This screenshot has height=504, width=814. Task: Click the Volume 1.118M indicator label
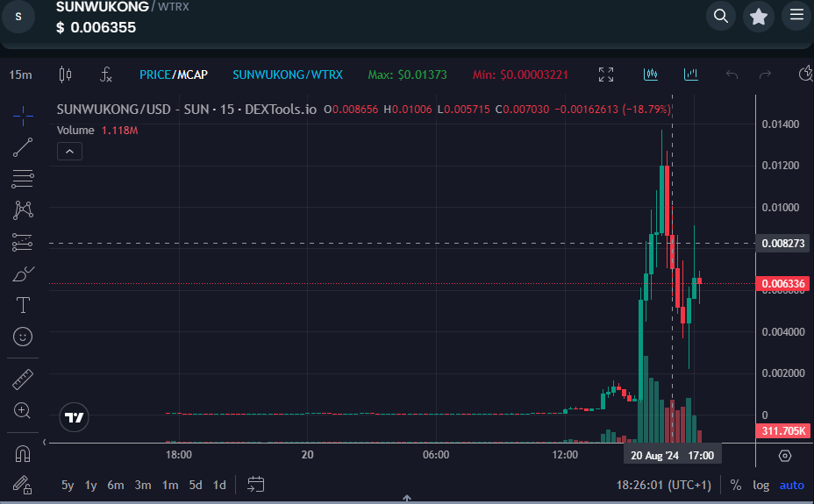[x=97, y=131]
